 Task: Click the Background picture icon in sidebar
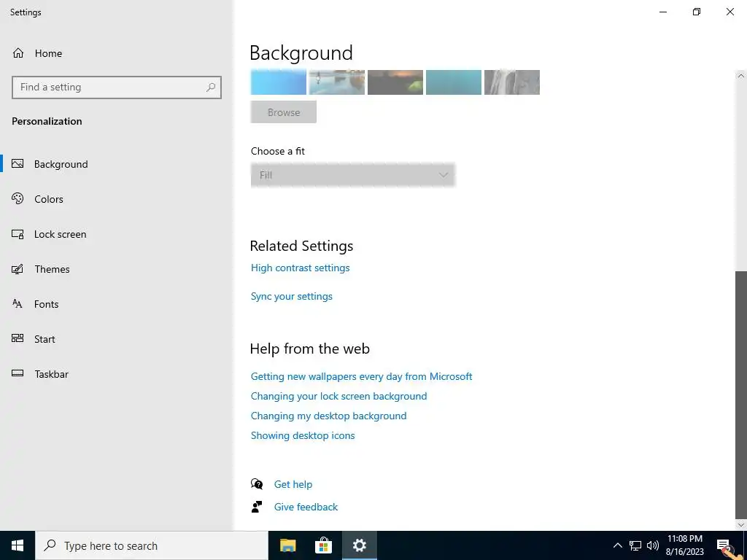pos(18,164)
